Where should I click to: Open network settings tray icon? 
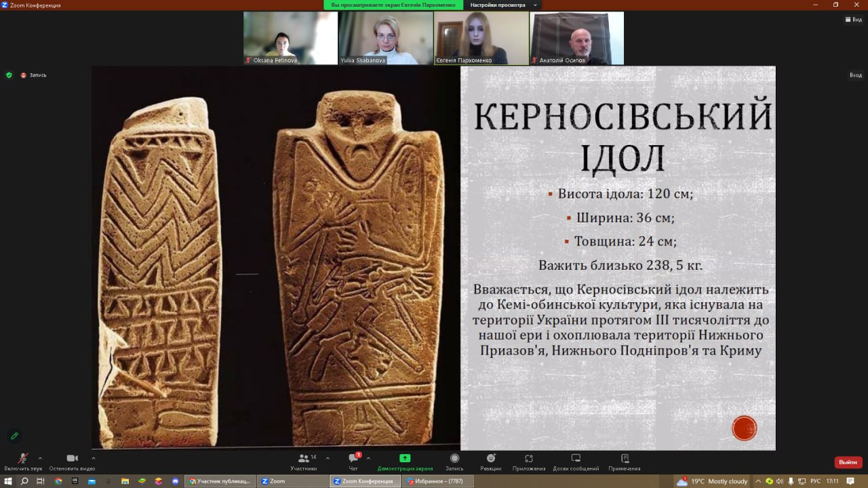coord(800,481)
